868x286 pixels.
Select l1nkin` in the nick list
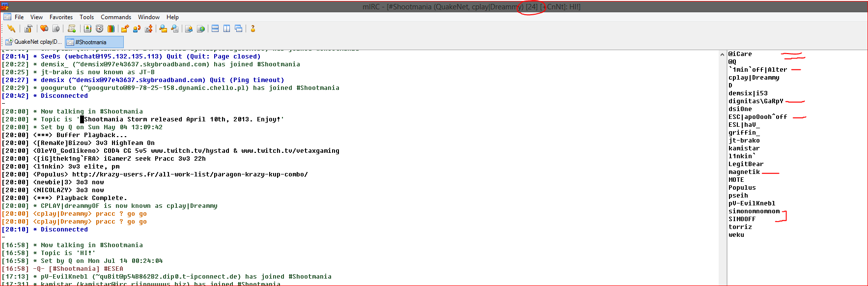(742, 156)
